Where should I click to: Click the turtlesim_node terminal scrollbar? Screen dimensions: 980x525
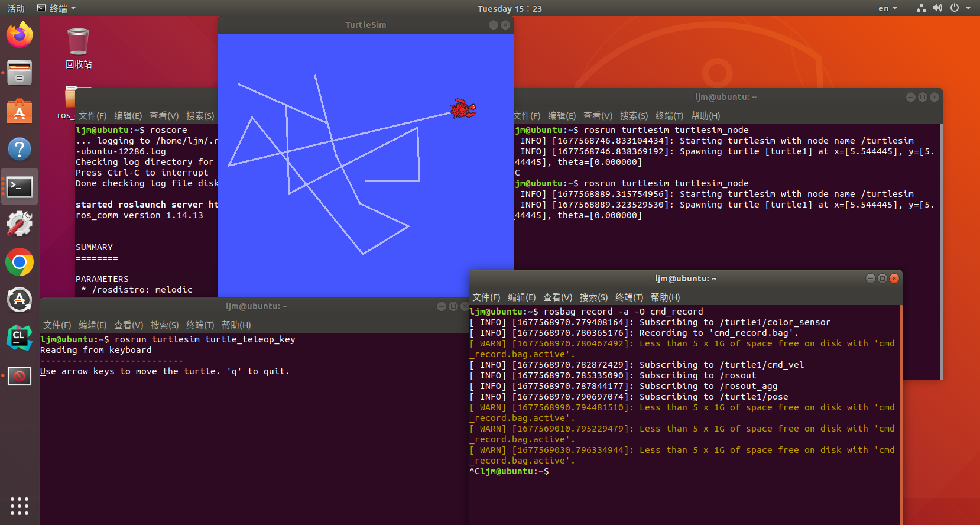click(940, 251)
